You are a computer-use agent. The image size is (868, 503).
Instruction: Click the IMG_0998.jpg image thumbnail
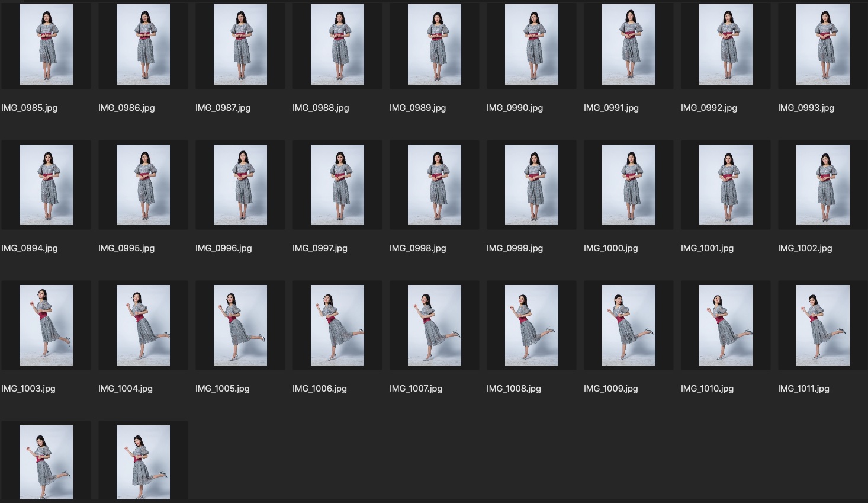coord(435,185)
